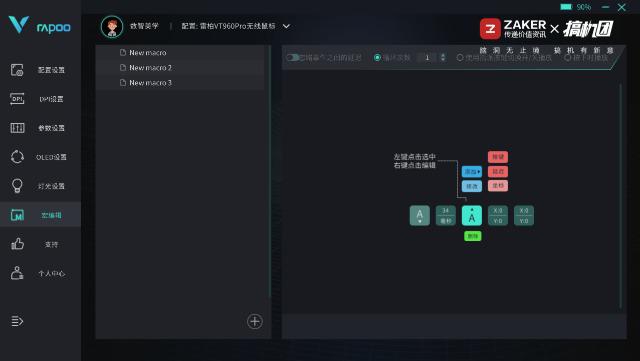The width and height of the screenshot is (640, 361).
Task: Collapse the sidebar with bottom menu icon
Action: [17, 321]
